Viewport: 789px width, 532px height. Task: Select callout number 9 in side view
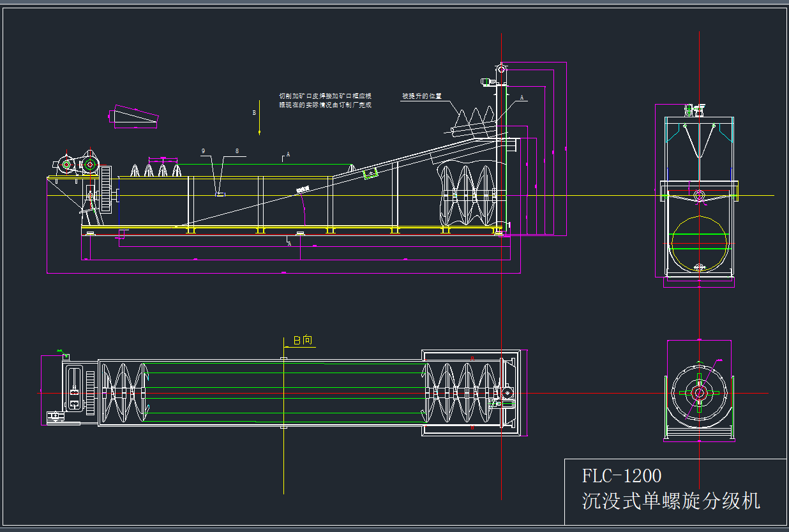tap(203, 151)
